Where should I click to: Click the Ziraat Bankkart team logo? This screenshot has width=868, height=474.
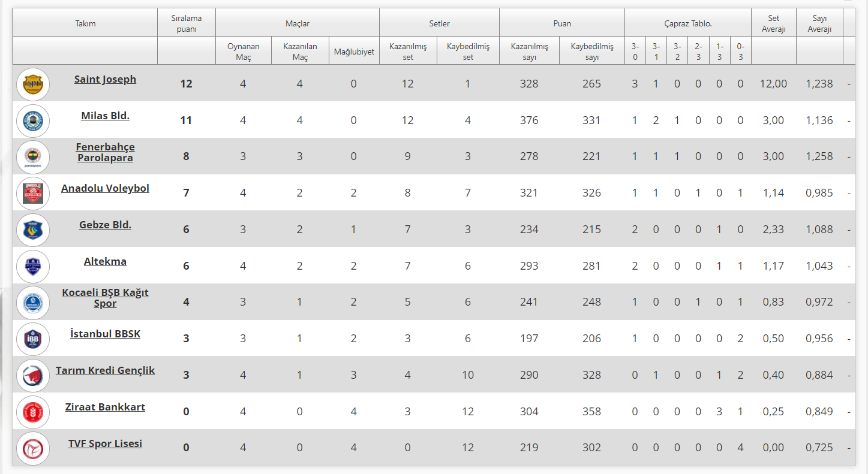pos(33,412)
